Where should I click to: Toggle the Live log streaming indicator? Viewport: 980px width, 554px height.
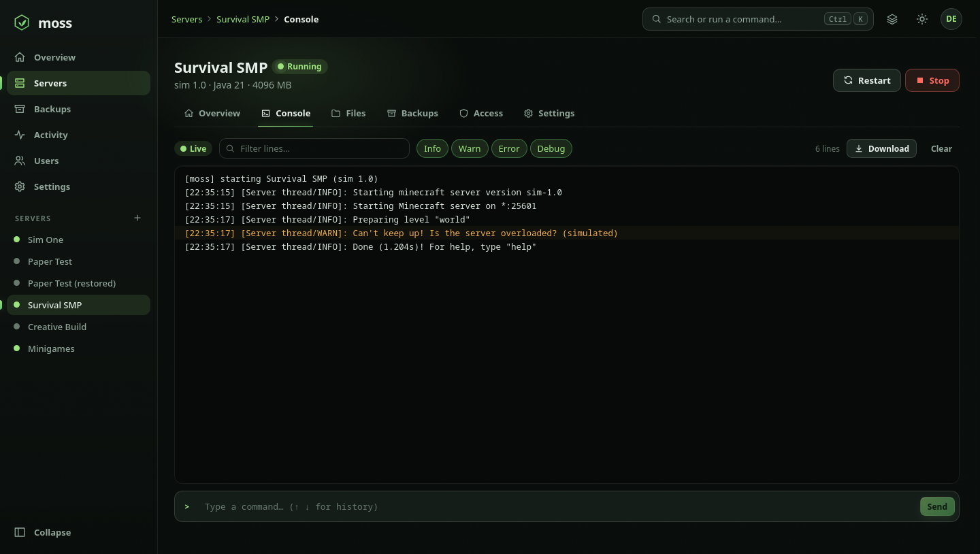coord(194,148)
